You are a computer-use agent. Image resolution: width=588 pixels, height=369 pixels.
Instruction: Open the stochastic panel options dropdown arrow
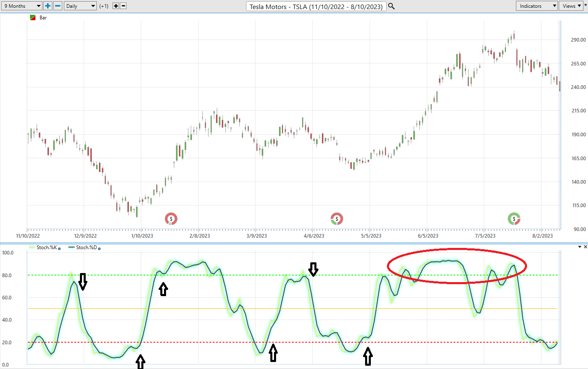click(x=579, y=247)
